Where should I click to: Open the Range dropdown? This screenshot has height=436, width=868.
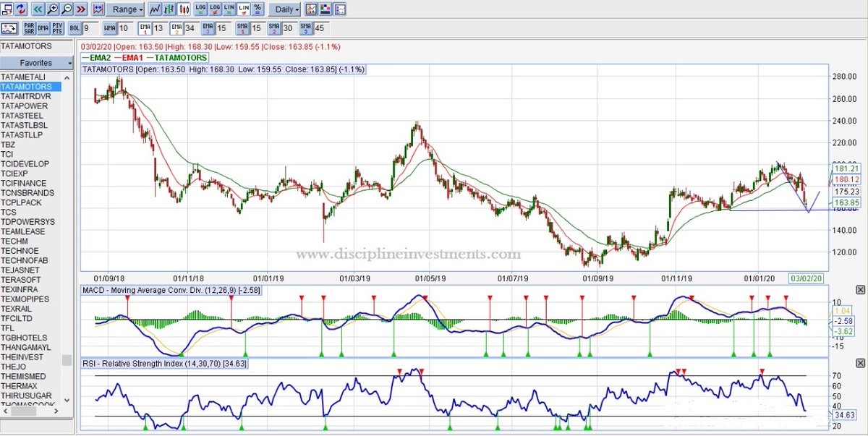(125, 9)
